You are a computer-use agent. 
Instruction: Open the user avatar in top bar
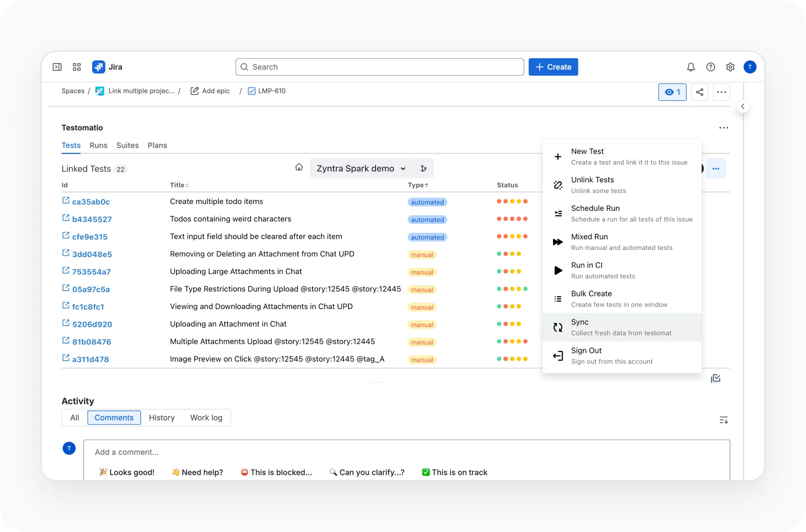(x=750, y=67)
